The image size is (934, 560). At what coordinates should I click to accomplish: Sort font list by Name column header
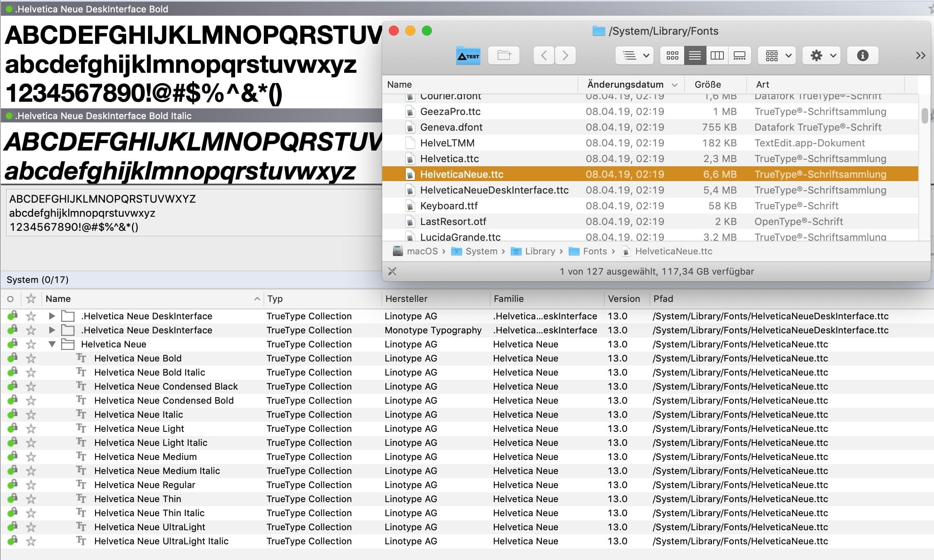[x=152, y=299]
